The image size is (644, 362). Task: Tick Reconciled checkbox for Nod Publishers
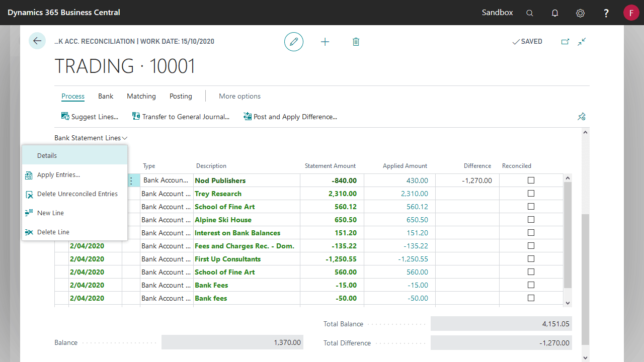531,180
